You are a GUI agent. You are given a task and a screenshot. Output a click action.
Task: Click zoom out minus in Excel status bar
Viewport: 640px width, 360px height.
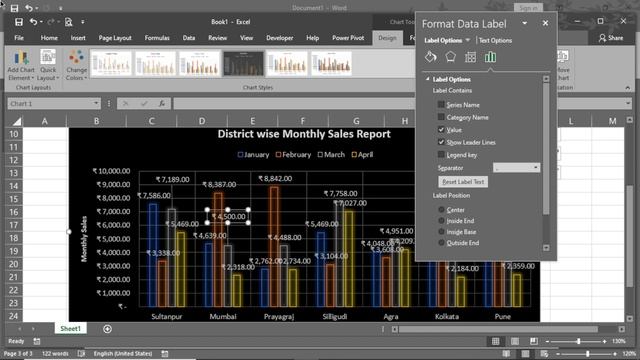(547, 341)
